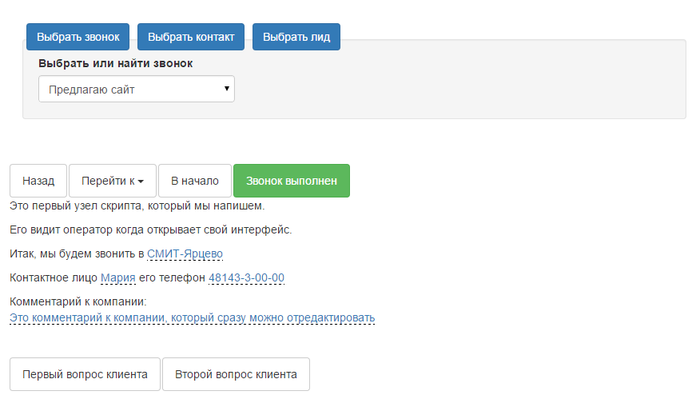Choose «Второй вопрос клиента» answer
This screenshot has width=700, height=403.
click(236, 375)
